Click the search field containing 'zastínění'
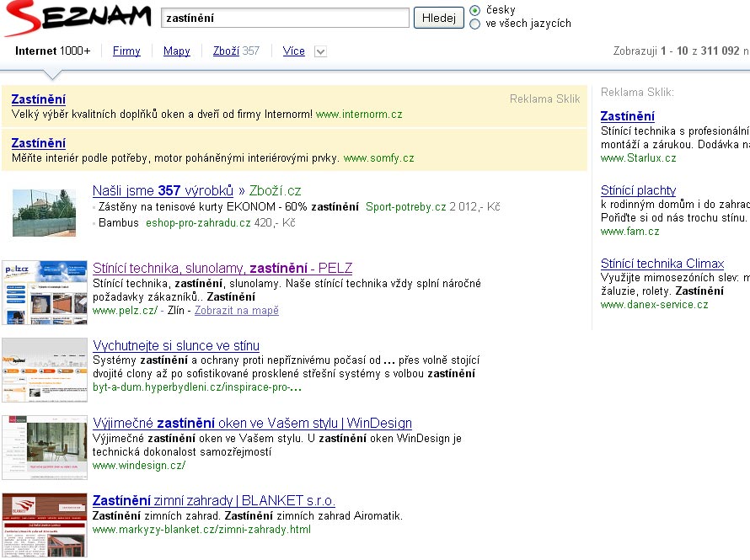The image size is (750, 560). (x=285, y=19)
